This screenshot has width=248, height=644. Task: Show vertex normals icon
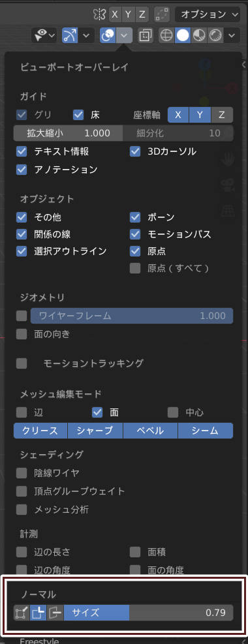click(x=22, y=613)
